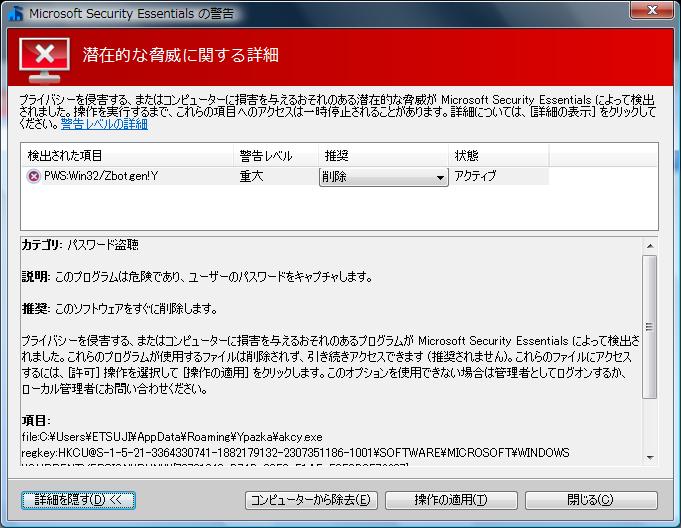
Task: Click the 詳細を隠す(D) button
Action: [79, 500]
